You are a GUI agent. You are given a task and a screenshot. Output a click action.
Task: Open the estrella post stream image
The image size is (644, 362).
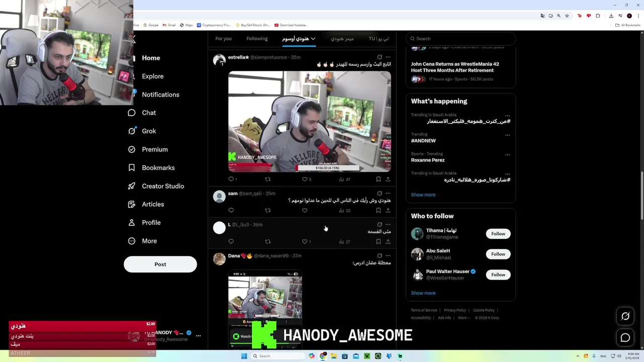[309, 122]
